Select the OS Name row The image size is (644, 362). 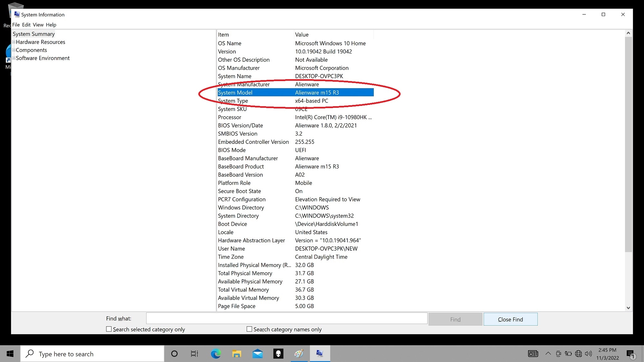(x=295, y=43)
